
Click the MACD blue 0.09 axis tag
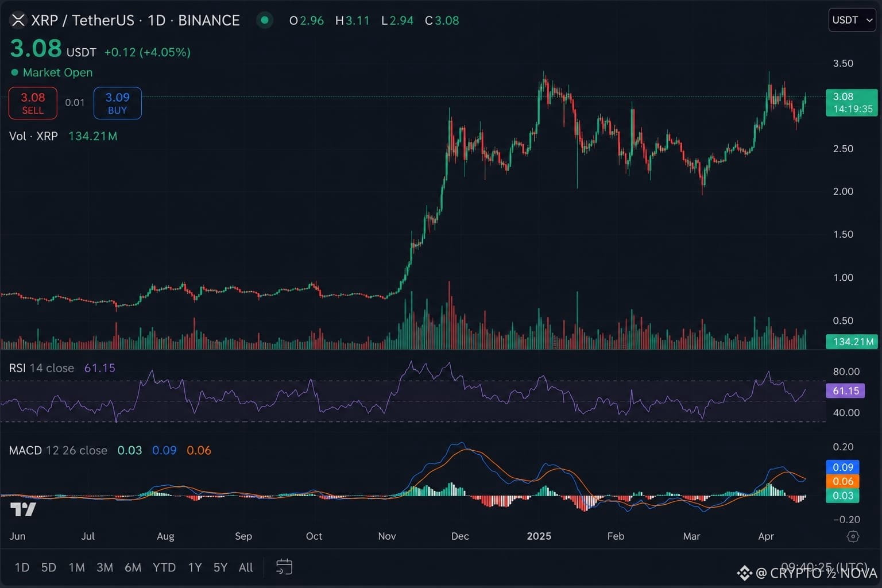[x=842, y=467]
